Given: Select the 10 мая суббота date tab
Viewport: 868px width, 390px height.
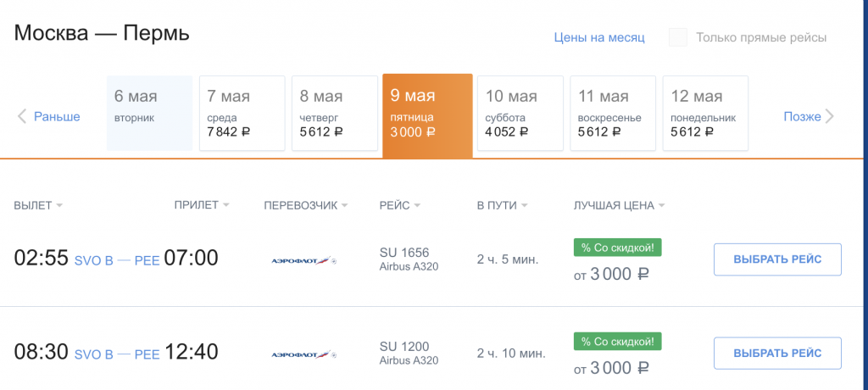Looking at the screenshot, I should pos(520,113).
